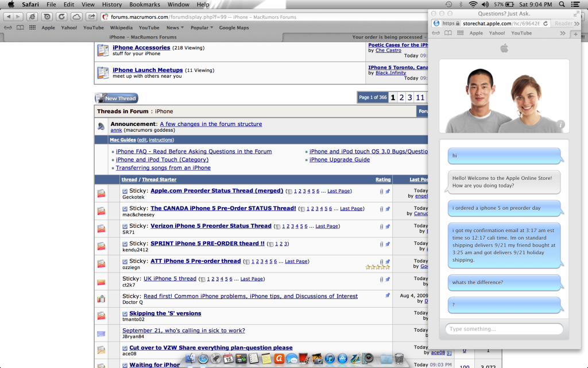Open Spotlight search in menu bar
588x368 pixels.
(562, 5)
